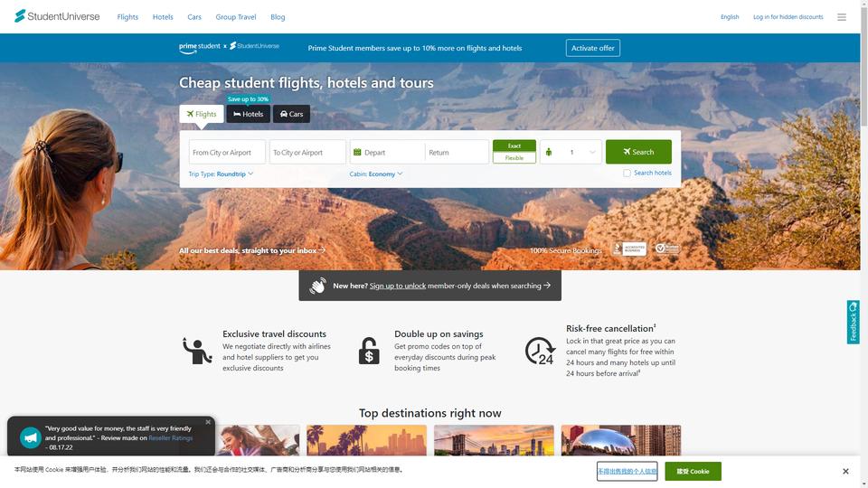Click the From City or Airport field

(227, 152)
